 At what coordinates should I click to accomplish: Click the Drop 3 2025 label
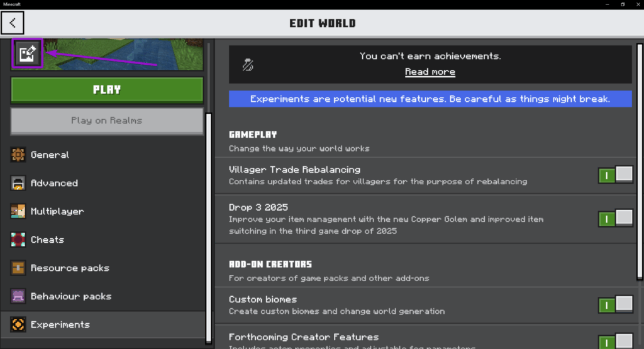258,208
